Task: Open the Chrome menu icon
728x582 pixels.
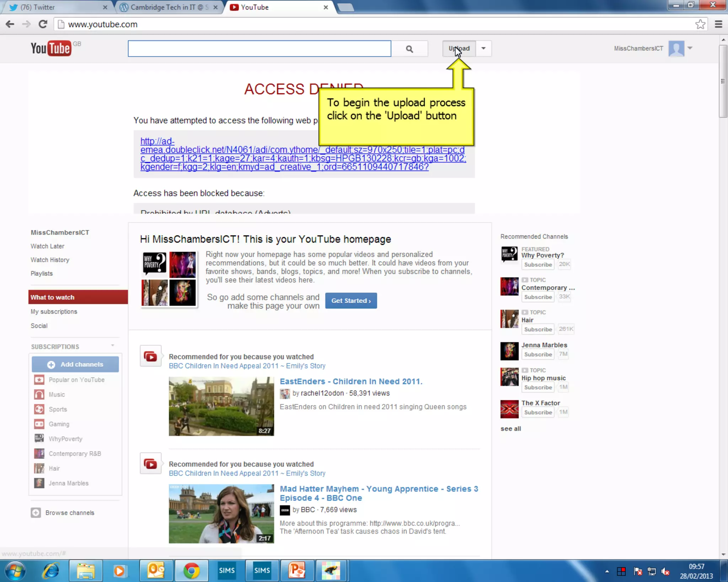Action: 718,24
